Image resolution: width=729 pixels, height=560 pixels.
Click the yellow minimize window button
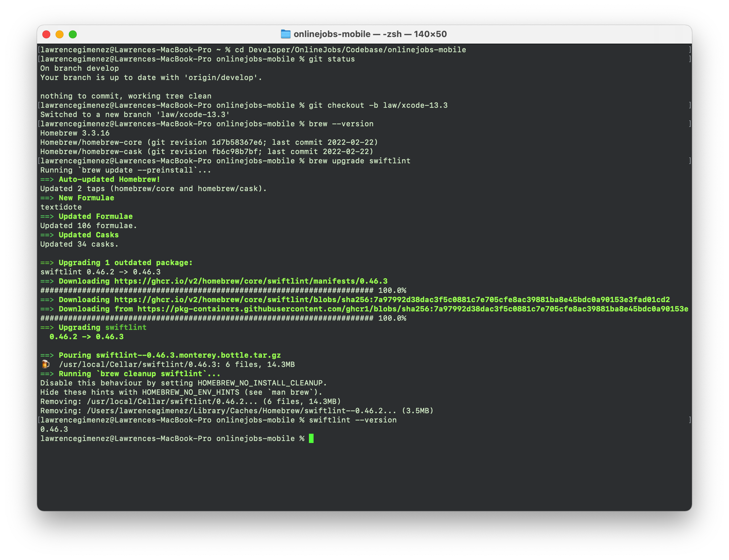pyautogui.click(x=60, y=34)
